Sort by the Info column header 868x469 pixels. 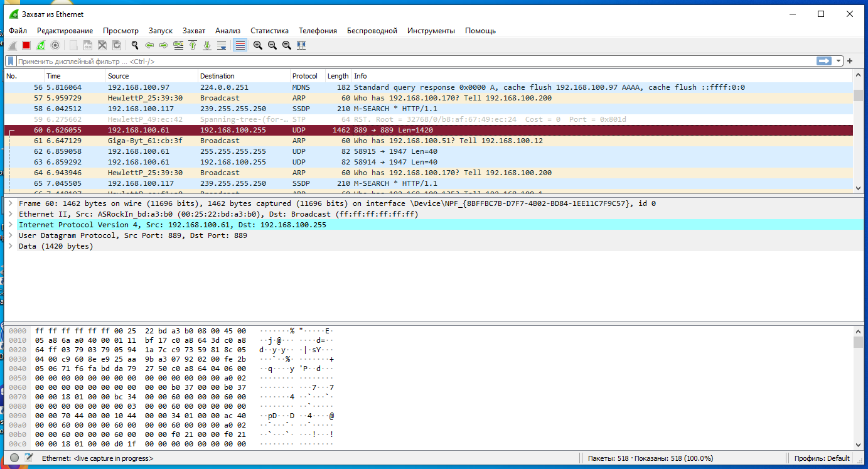pyautogui.click(x=602, y=76)
